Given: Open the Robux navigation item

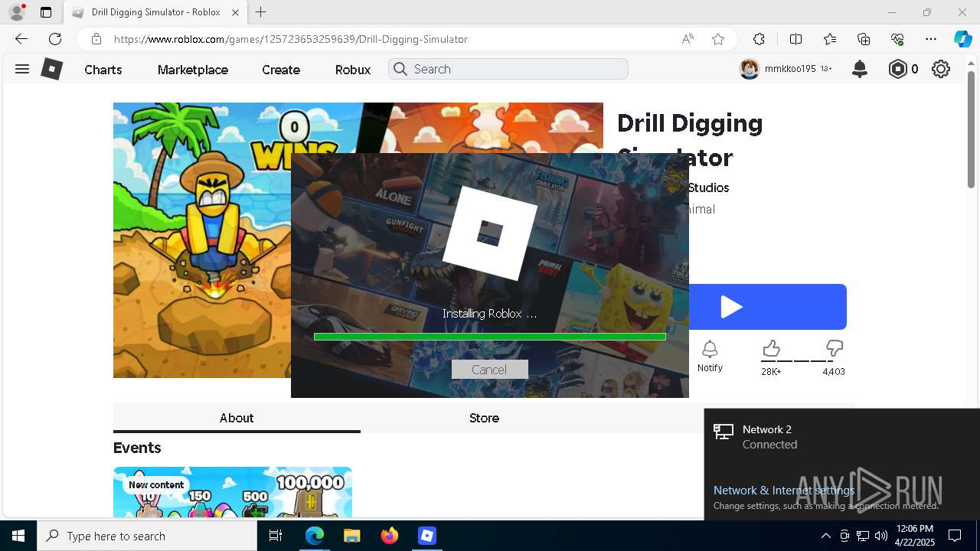Looking at the screenshot, I should [353, 70].
